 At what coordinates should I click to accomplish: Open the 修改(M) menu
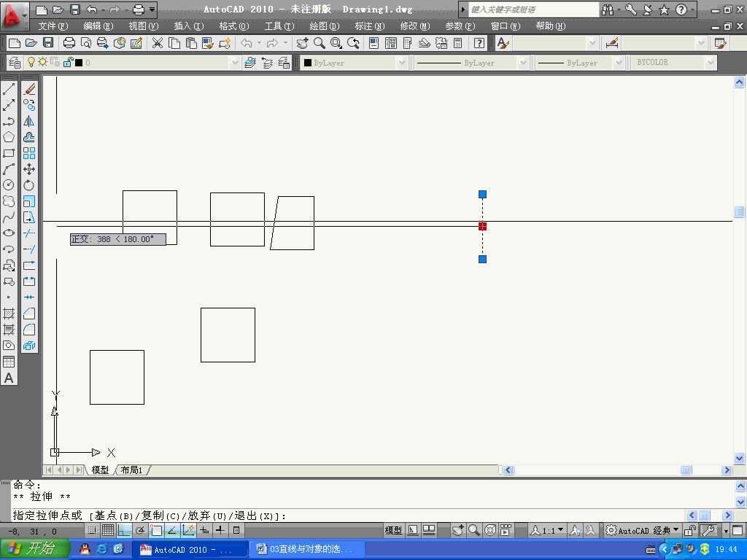(414, 26)
